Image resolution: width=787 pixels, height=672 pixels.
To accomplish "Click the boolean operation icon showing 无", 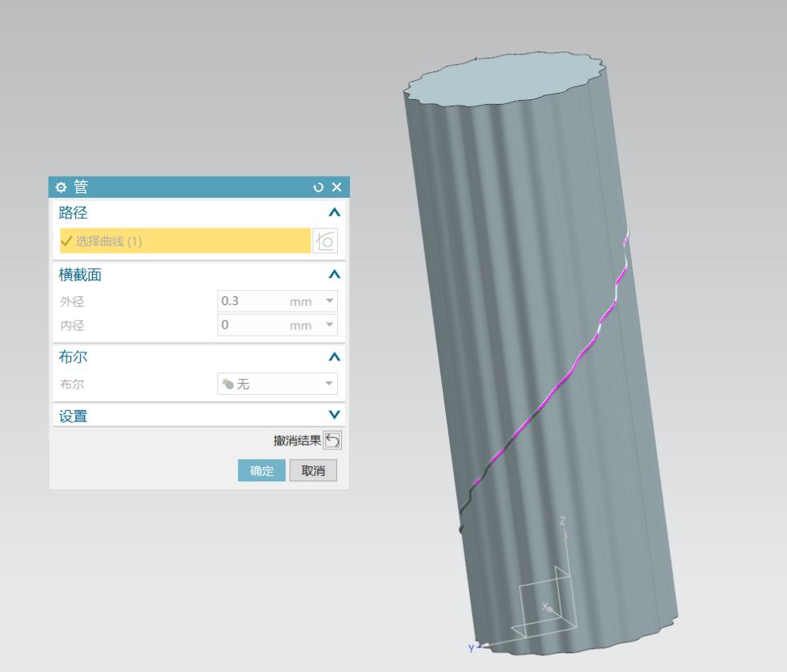I will 230,384.
